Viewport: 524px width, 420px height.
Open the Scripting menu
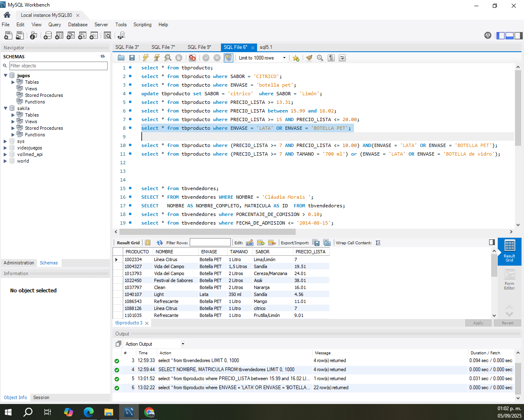(x=142, y=25)
